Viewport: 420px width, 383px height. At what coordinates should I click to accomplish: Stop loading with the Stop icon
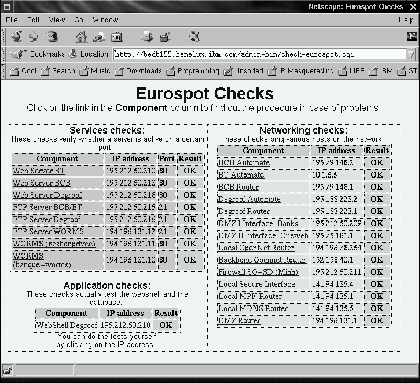point(194,37)
